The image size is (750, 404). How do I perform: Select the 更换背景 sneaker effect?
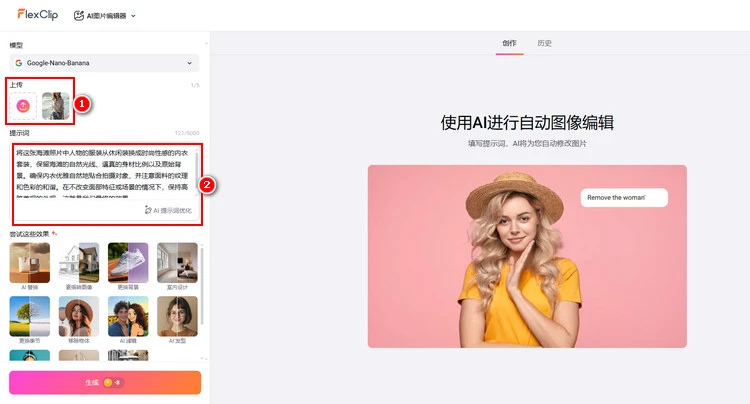coord(128,263)
